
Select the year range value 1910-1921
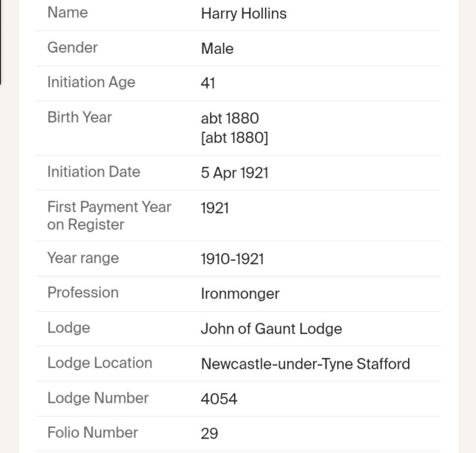[x=232, y=259]
